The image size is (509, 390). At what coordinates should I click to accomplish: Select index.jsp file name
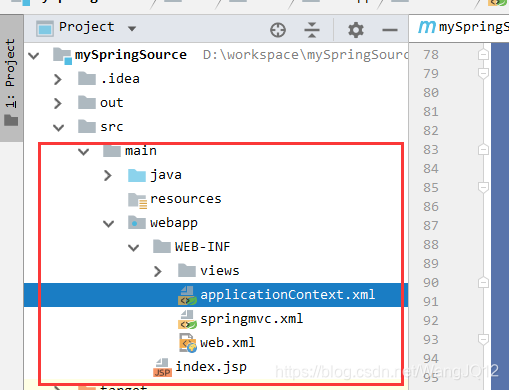(211, 367)
